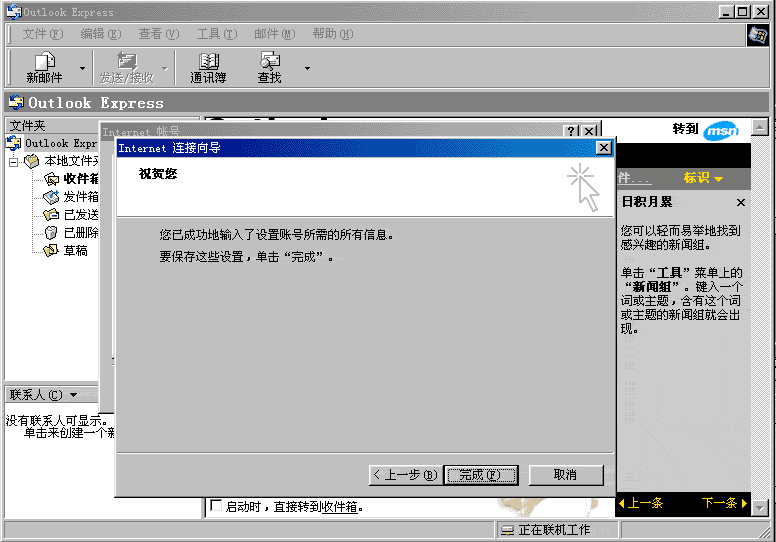Show previous tip (上一条)
This screenshot has height=542, width=776.
pyautogui.click(x=641, y=503)
